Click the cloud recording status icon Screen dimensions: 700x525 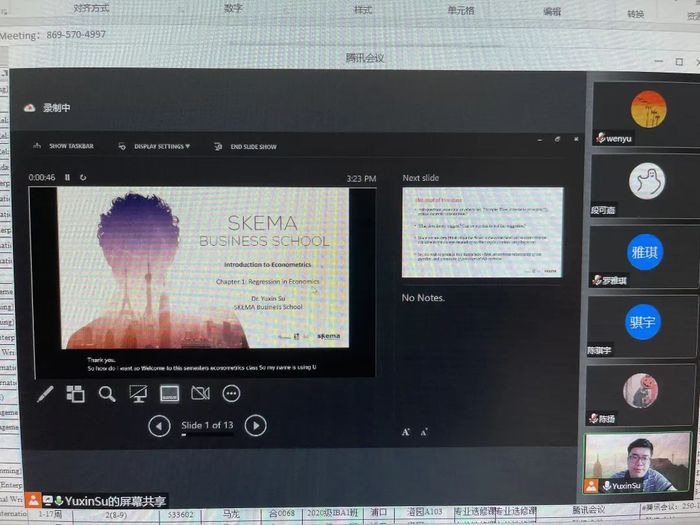point(29,108)
